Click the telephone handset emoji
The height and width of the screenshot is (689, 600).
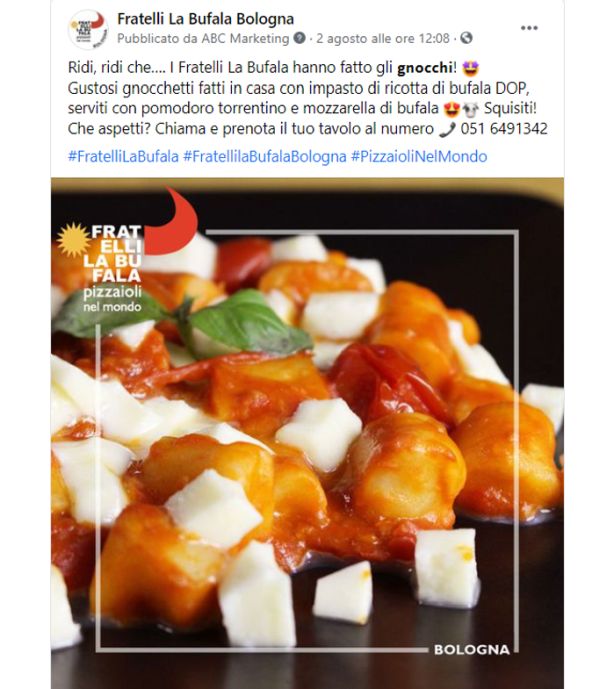click(x=447, y=130)
